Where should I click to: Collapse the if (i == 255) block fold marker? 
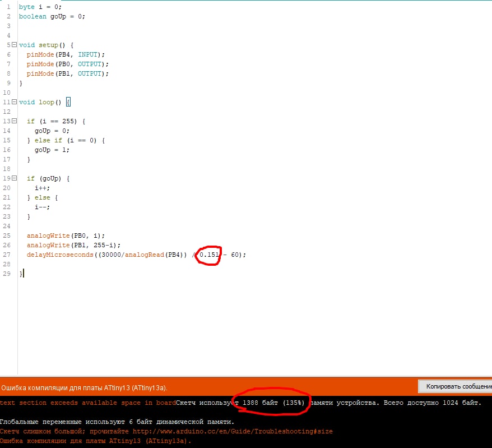14,121
